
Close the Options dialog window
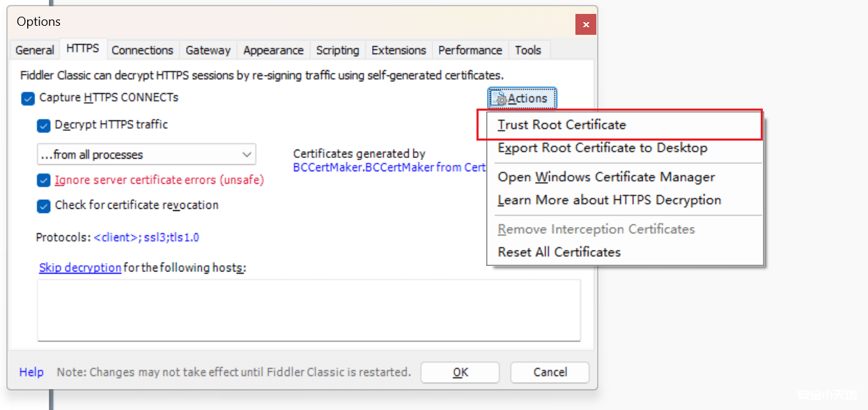click(585, 24)
